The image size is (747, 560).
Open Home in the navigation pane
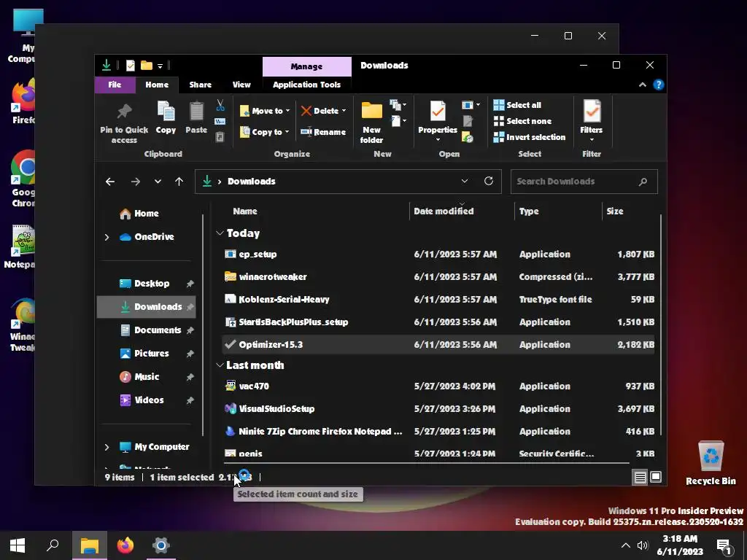pos(139,214)
